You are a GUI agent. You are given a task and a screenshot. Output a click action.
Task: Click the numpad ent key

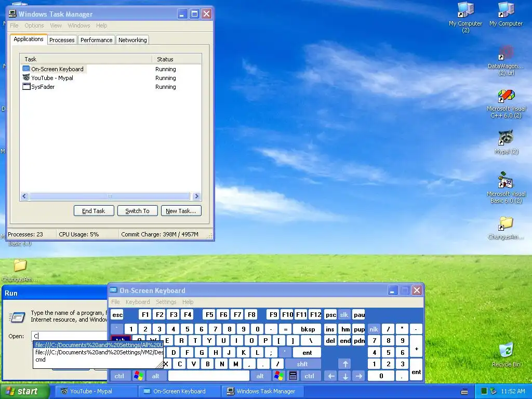pyautogui.click(x=416, y=370)
